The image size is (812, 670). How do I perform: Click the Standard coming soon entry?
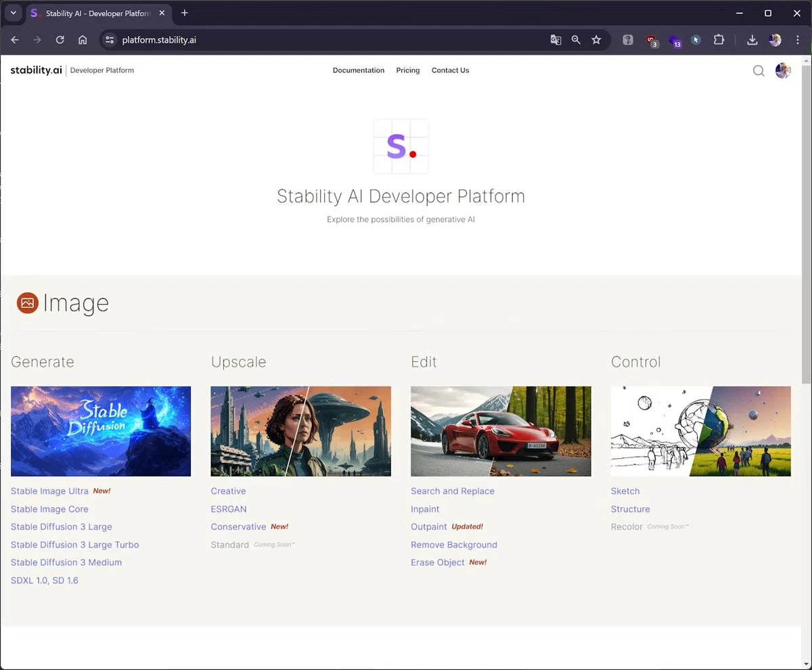(x=230, y=545)
